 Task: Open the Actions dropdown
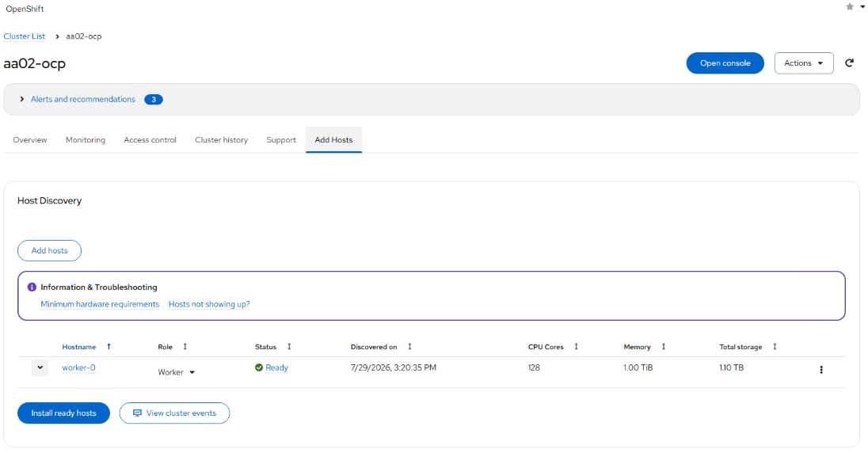tap(804, 63)
